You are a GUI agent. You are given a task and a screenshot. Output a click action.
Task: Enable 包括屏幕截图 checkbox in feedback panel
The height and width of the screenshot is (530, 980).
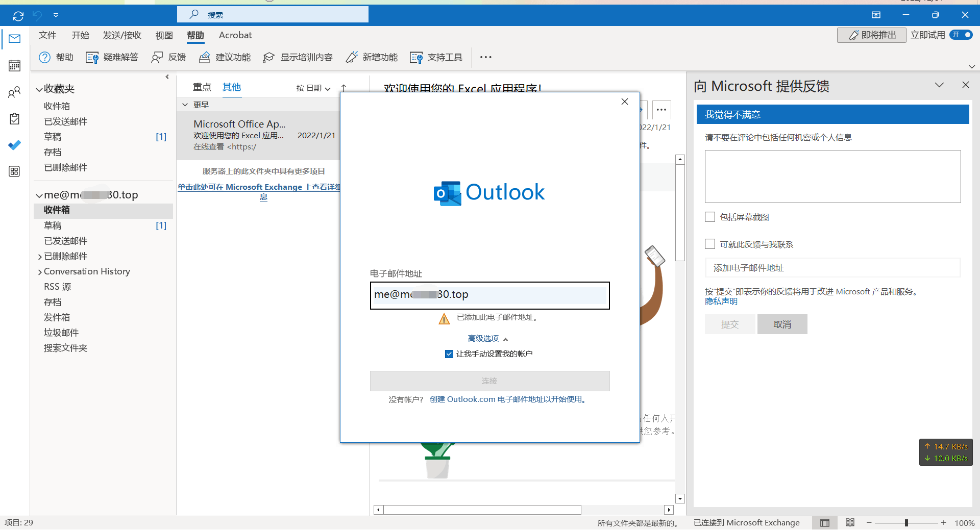[x=709, y=216]
